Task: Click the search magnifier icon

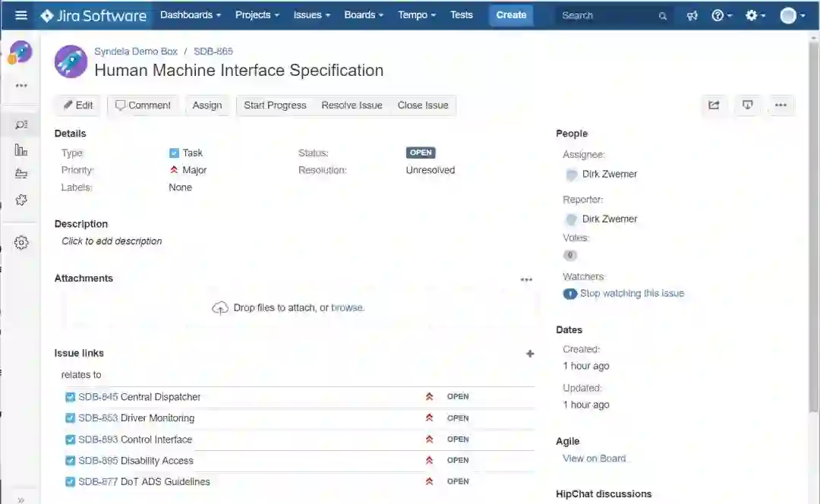Action: click(663, 16)
